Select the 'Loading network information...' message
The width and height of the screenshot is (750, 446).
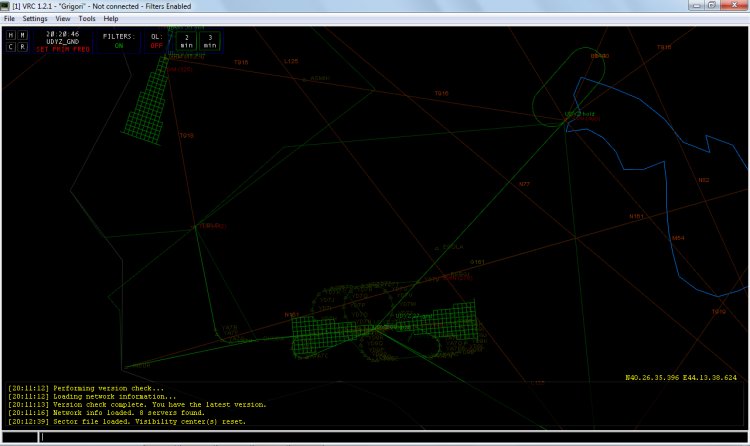pos(92,397)
